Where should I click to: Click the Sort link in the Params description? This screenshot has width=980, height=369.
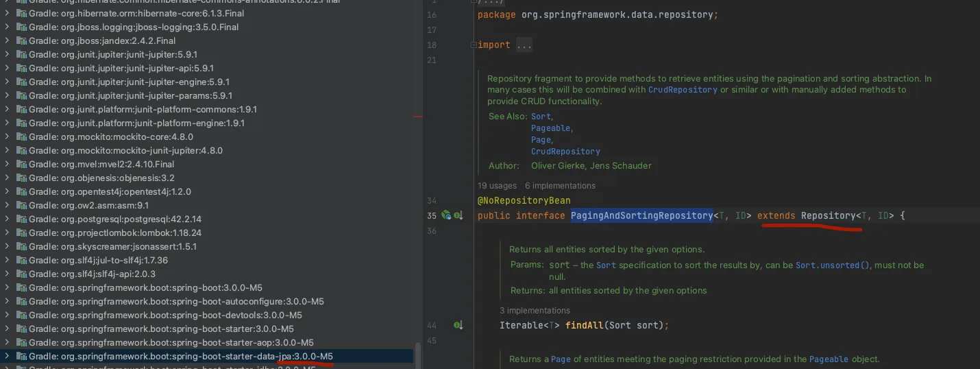click(606, 265)
